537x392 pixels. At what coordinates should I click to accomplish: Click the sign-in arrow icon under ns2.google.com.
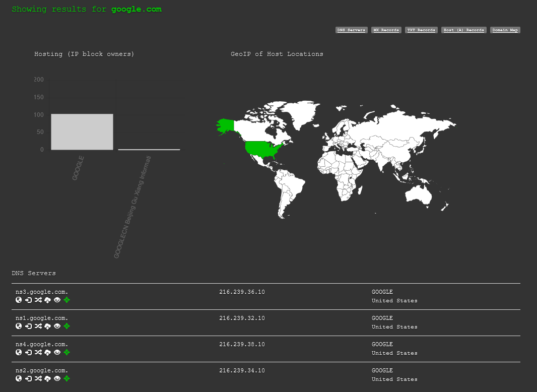click(28, 378)
